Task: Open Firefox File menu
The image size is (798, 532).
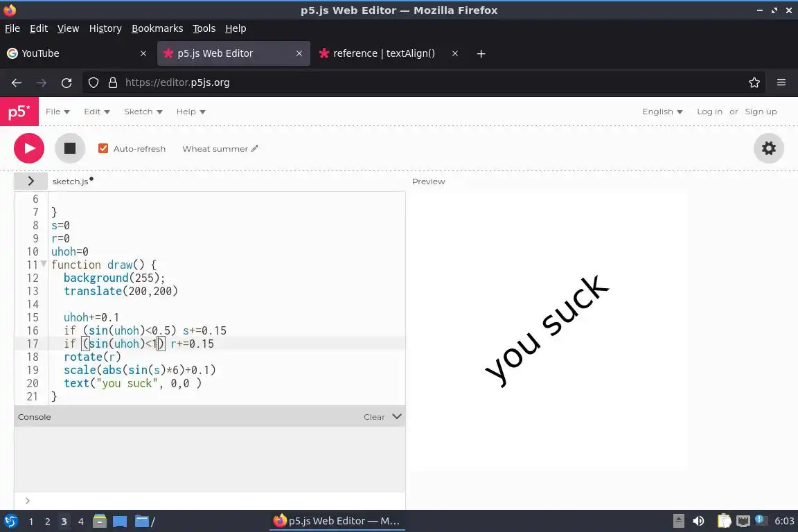Action: [x=12, y=28]
